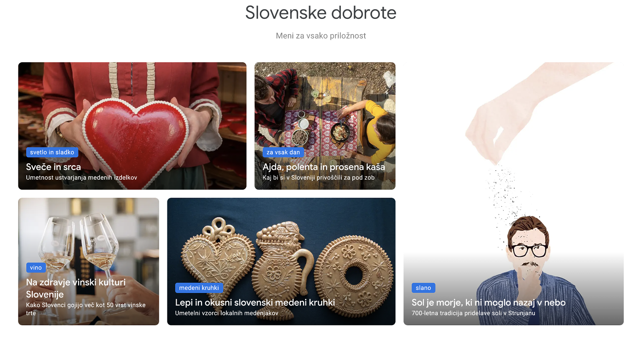Click the slano tag label

coord(423,288)
